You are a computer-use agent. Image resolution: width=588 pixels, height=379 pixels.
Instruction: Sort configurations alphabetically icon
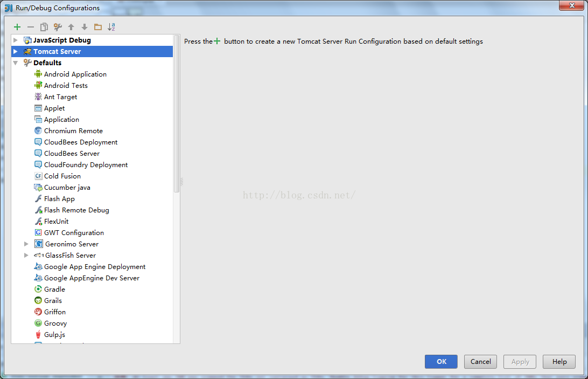[111, 27]
